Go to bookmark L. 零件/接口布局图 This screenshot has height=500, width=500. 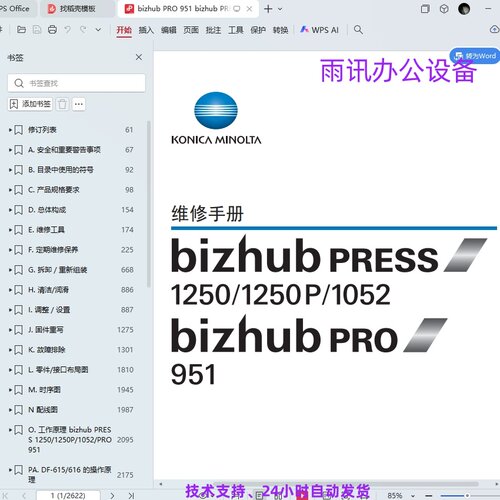[x=58, y=370]
